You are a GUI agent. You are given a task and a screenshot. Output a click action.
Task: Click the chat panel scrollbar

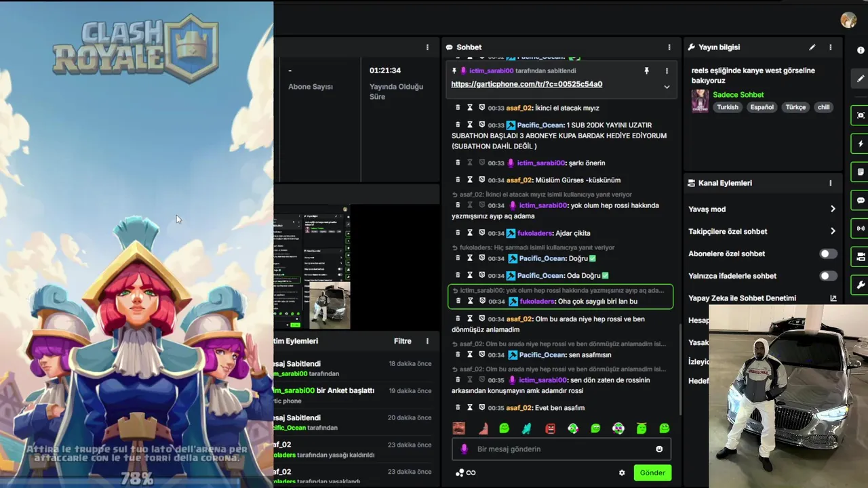(x=680, y=369)
